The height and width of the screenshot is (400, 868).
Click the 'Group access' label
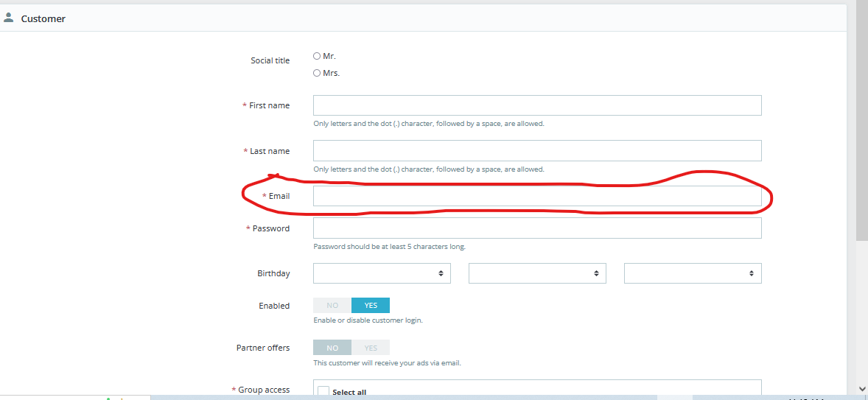(x=264, y=390)
